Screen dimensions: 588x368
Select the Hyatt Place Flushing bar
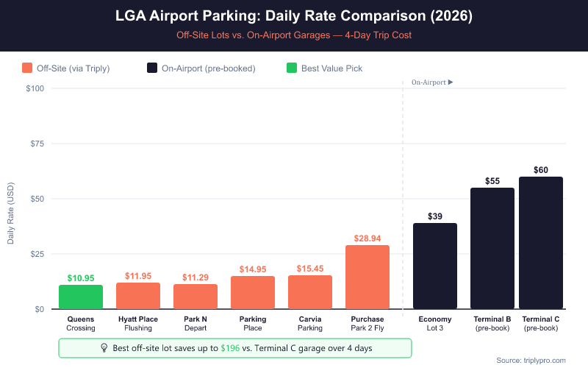[138, 296]
